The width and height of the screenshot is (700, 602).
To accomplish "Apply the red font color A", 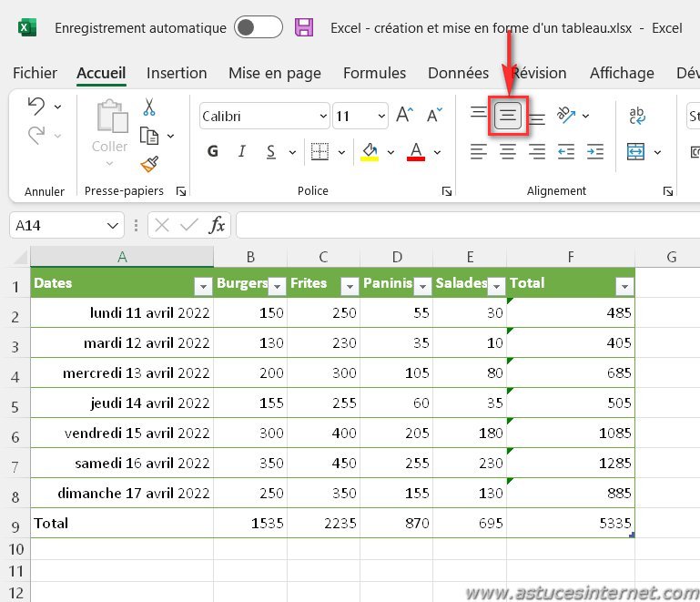I will click(416, 152).
